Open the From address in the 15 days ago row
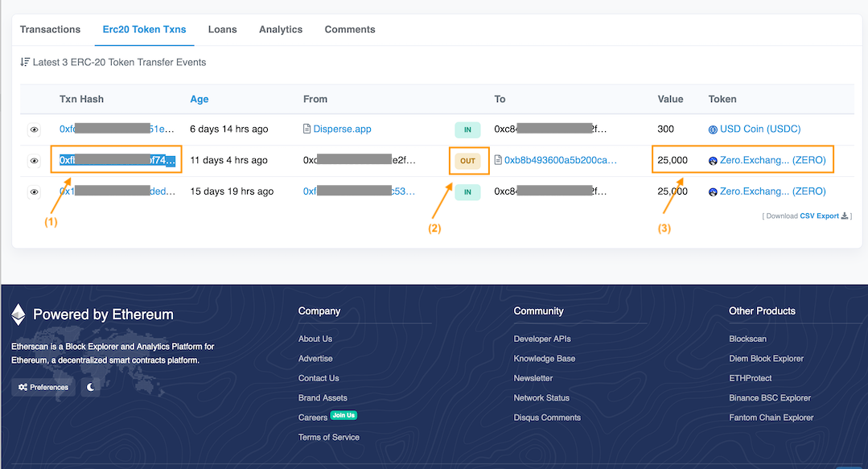Image resolution: width=868 pixels, height=469 pixels. pyautogui.click(x=359, y=191)
